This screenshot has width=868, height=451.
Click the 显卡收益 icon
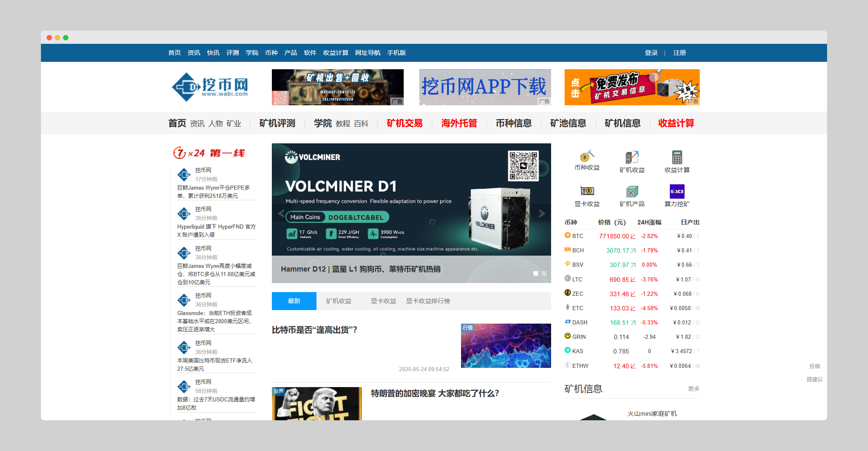586,195
